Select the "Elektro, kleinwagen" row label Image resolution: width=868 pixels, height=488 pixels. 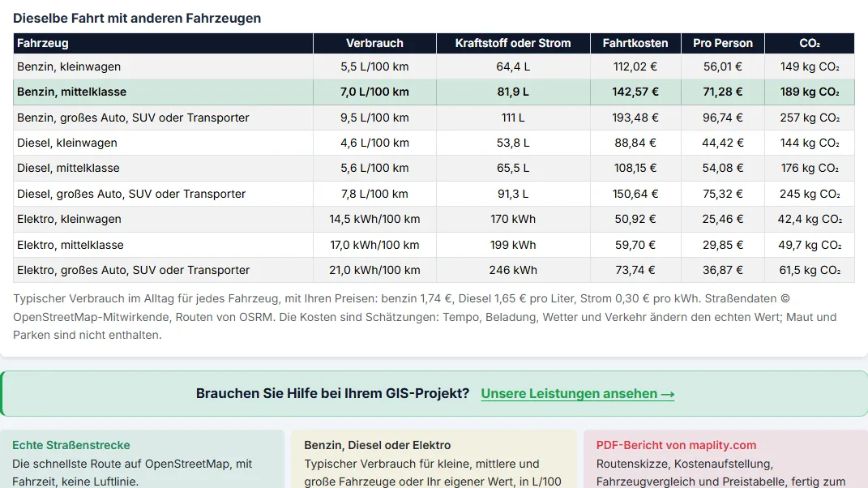(69, 219)
